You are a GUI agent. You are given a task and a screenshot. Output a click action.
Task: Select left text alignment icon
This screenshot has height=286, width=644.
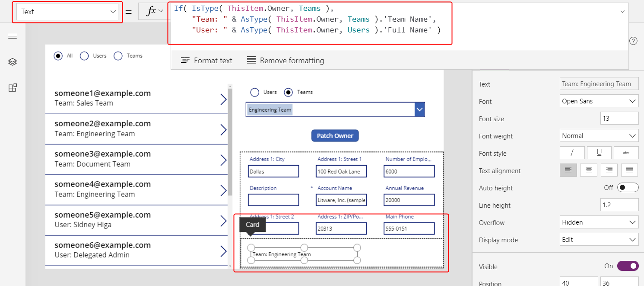click(x=568, y=170)
